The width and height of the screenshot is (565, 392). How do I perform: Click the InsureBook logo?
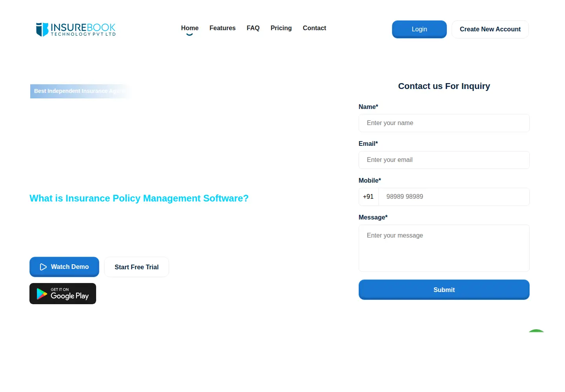point(76,29)
